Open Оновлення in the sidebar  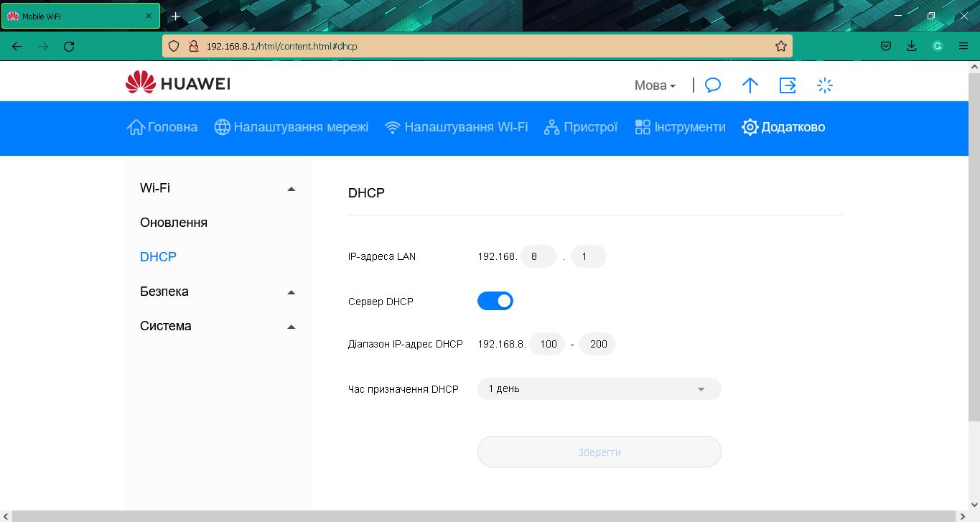pos(174,223)
